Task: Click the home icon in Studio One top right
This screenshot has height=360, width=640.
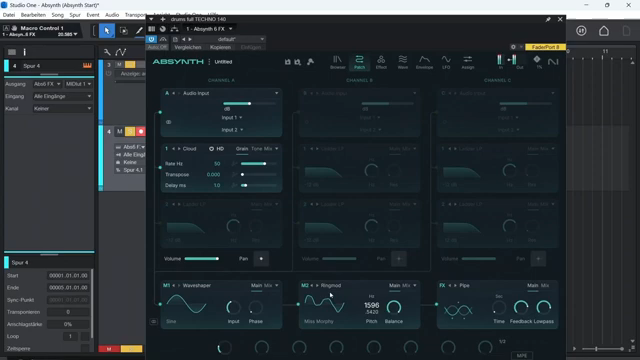Action: [604, 31]
